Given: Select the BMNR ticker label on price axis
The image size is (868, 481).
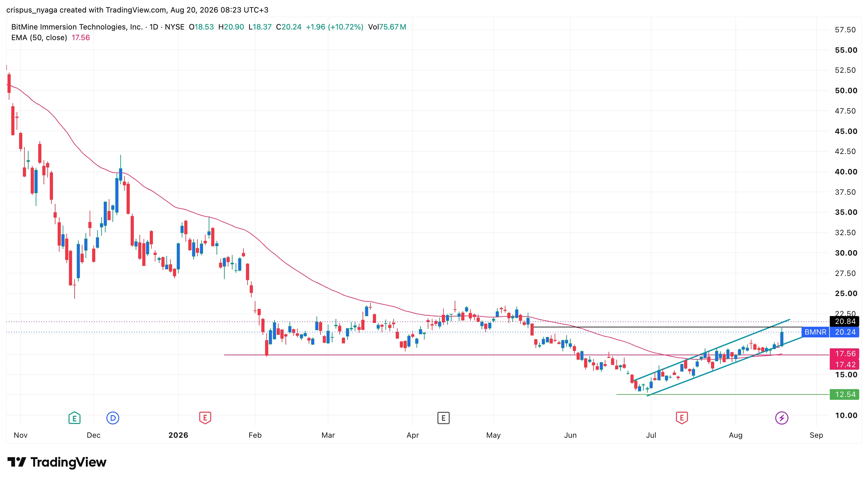Looking at the screenshot, I should (815, 332).
